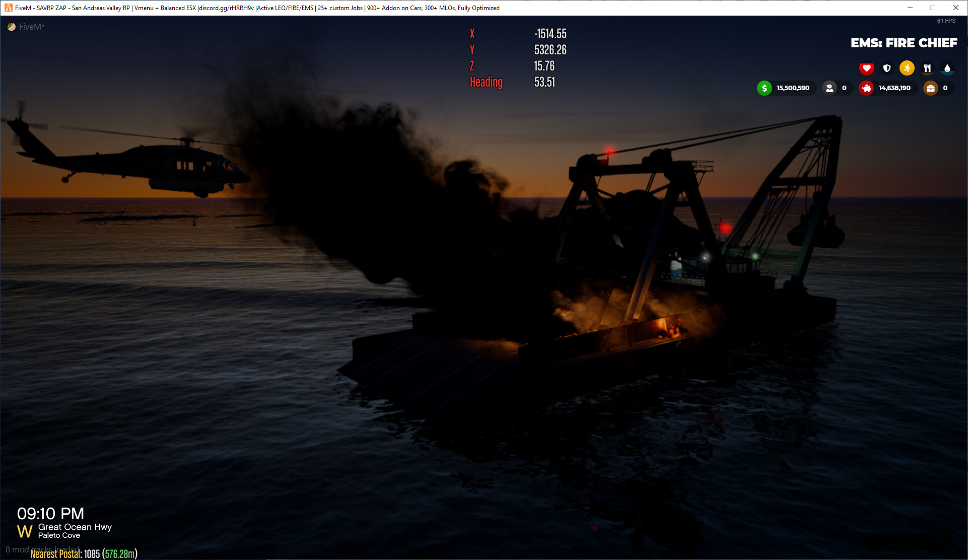Viewport: 968px width, 560px height.
Task: Click the bank balance 14,638,190
Action: click(894, 88)
